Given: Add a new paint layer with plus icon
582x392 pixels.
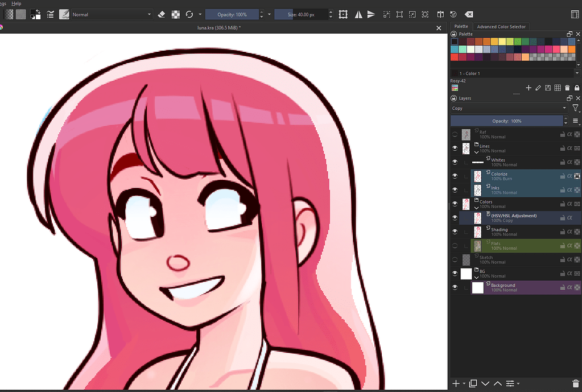Looking at the screenshot, I should (x=455, y=383).
